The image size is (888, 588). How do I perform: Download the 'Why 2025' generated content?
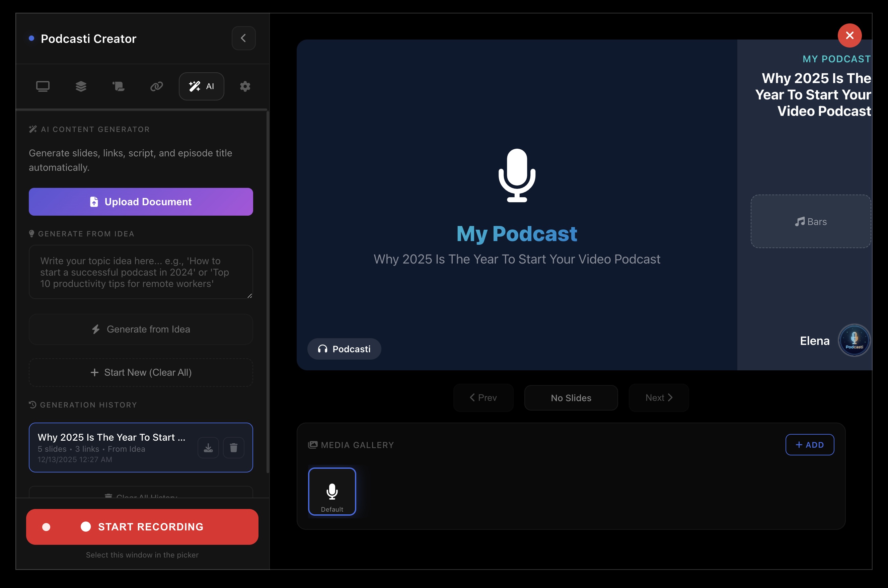pos(208,447)
